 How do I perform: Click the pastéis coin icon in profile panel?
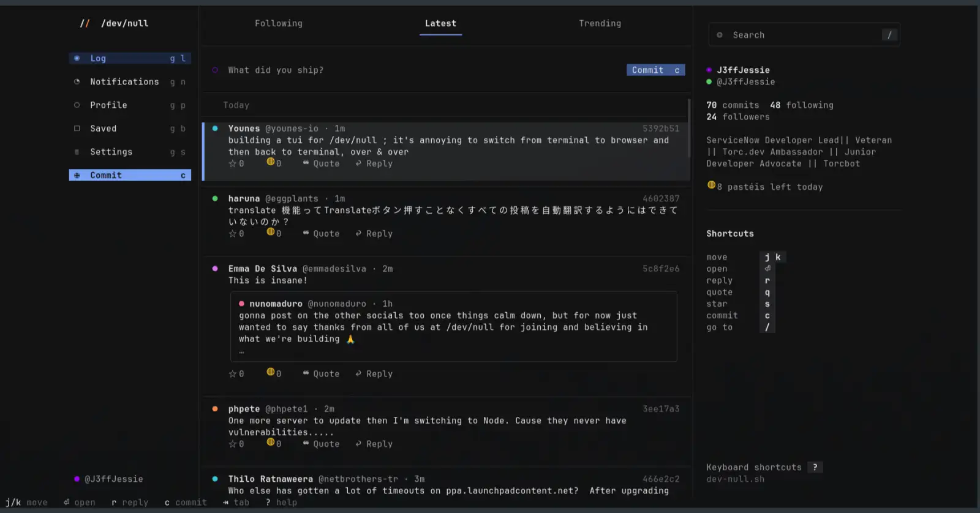pos(711,185)
